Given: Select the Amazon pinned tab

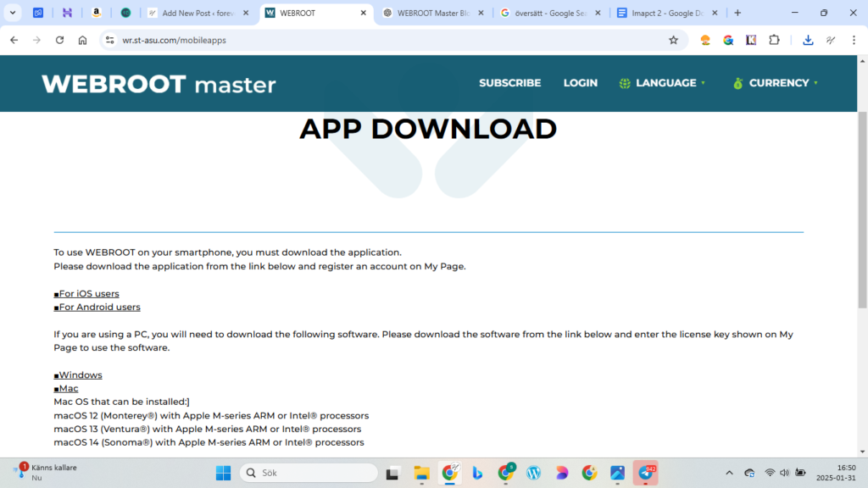Looking at the screenshot, I should click(97, 13).
